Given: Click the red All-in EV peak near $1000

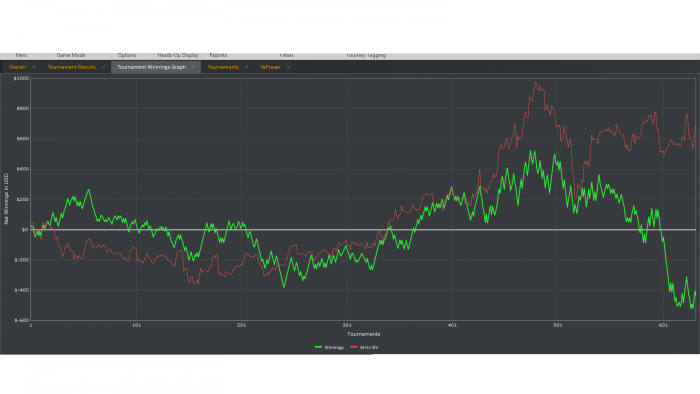Looking at the screenshot, I should click(536, 83).
